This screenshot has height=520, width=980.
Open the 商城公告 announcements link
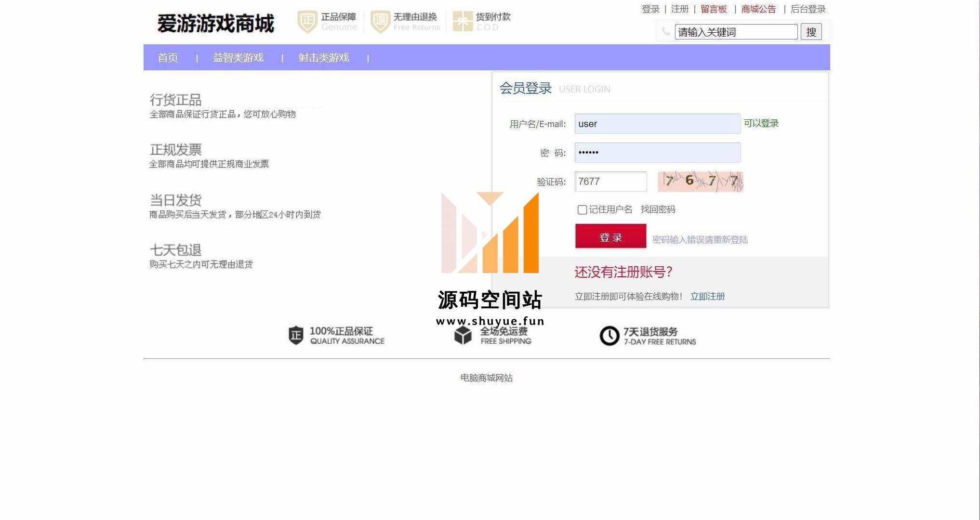coord(759,9)
